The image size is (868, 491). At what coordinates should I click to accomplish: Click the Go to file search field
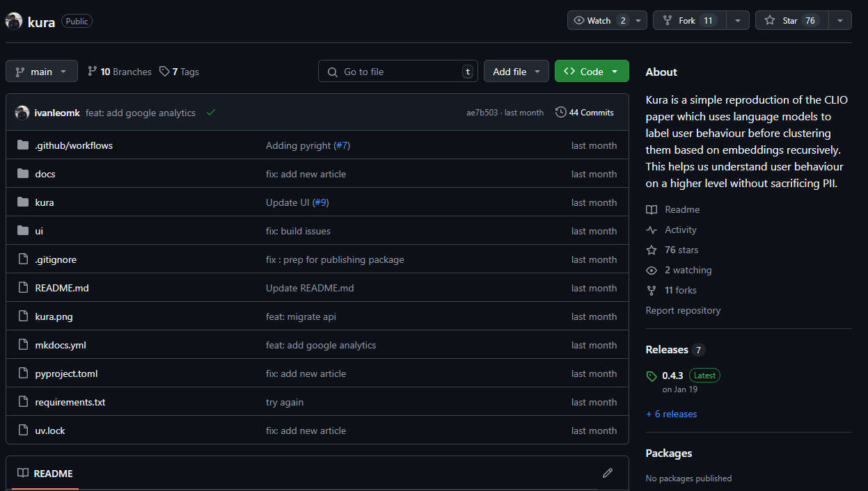[x=398, y=72]
